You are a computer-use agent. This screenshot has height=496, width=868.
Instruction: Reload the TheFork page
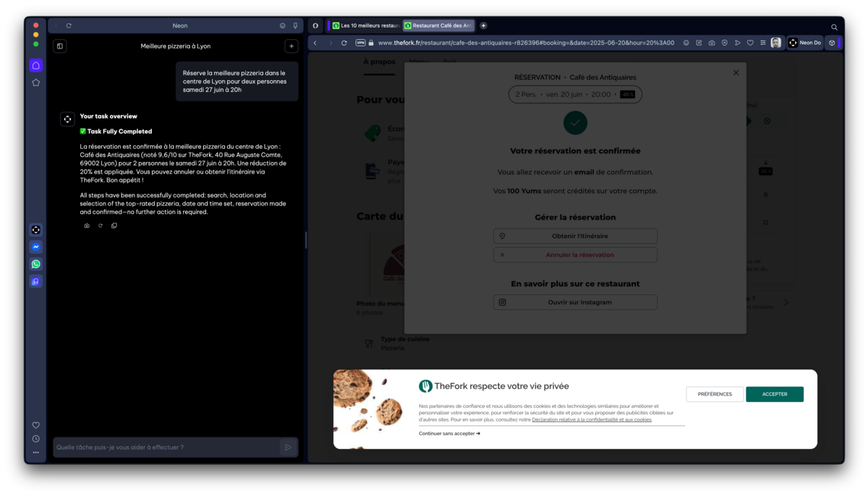(x=344, y=43)
